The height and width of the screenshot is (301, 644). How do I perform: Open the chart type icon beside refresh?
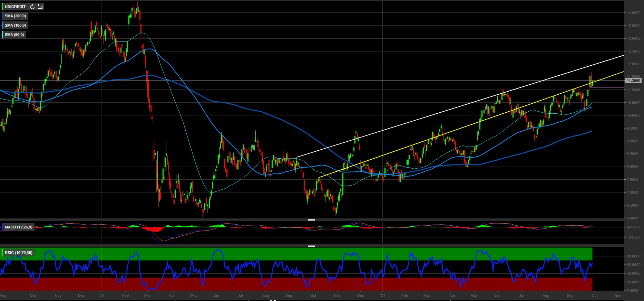click(40, 7)
